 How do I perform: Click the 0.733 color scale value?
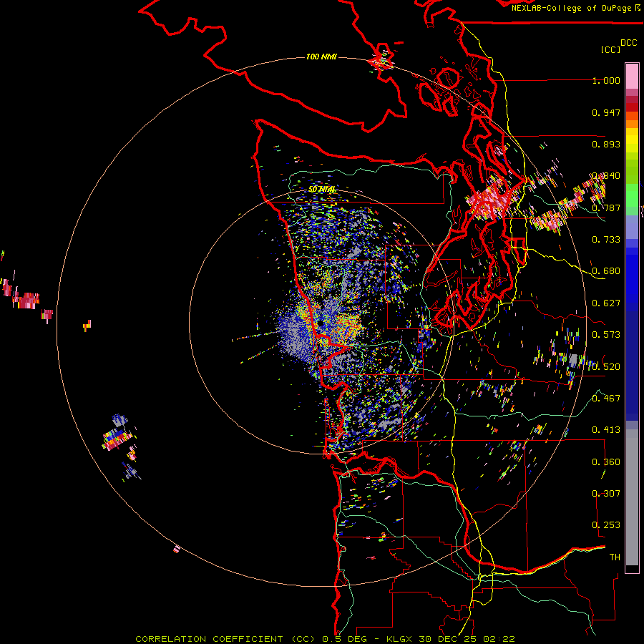pos(606,240)
